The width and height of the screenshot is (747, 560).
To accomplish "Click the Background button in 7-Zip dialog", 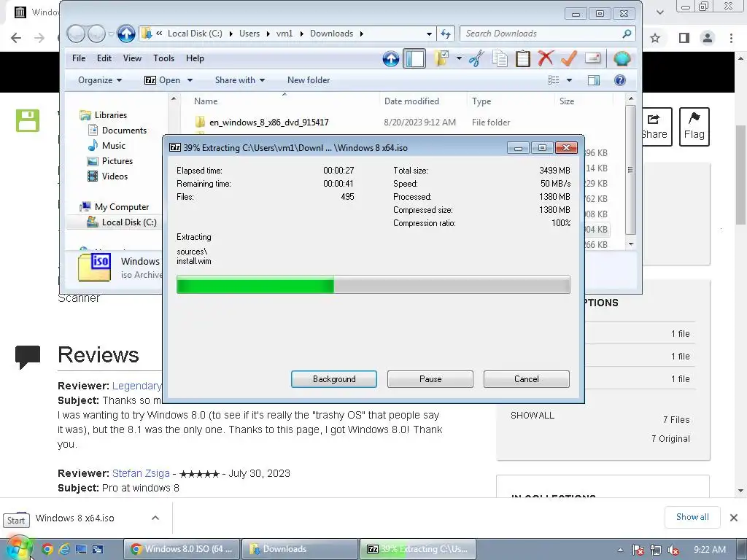I will pos(334,379).
